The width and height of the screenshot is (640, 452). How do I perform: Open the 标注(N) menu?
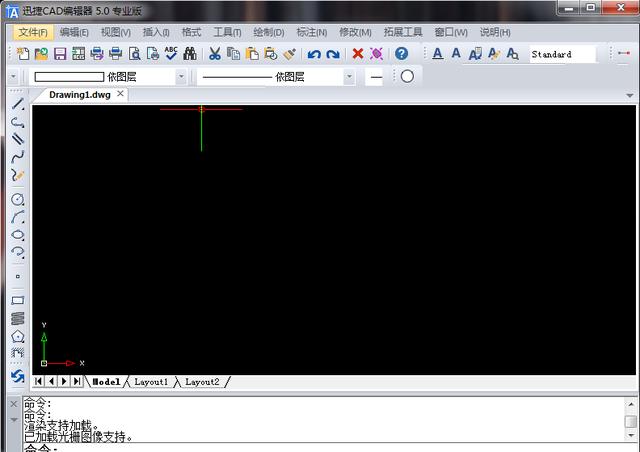click(x=311, y=32)
